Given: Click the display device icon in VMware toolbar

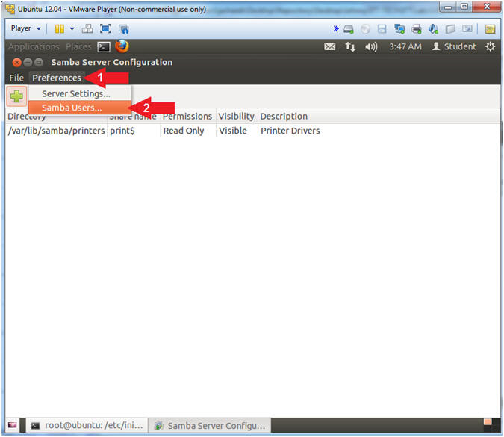Looking at the screenshot, I should (467, 29).
